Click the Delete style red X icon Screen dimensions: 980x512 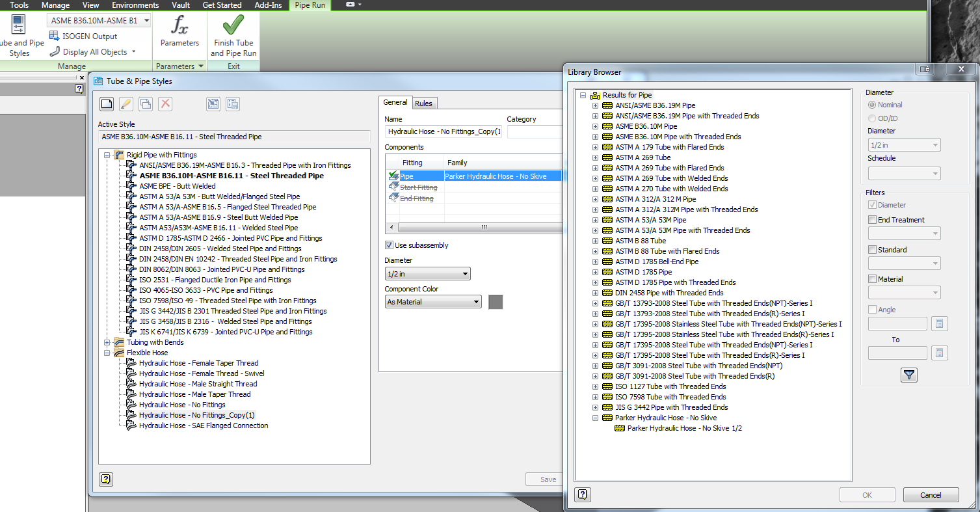(165, 103)
